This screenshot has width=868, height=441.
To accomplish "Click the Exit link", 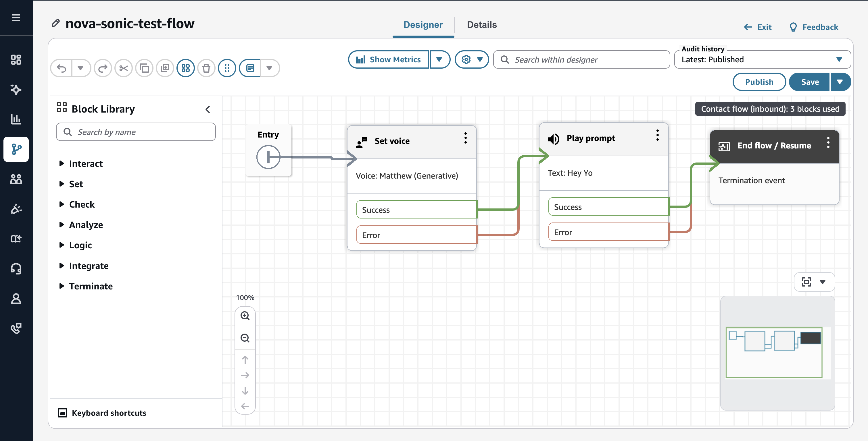I will (x=758, y=27).
